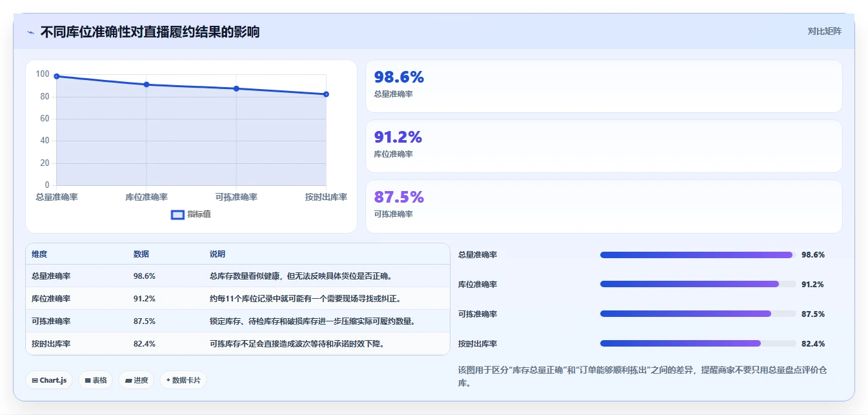Screen dimensions: 868x415
Task: Click the 按时出库率 progress bar
Action: point(698,344)
